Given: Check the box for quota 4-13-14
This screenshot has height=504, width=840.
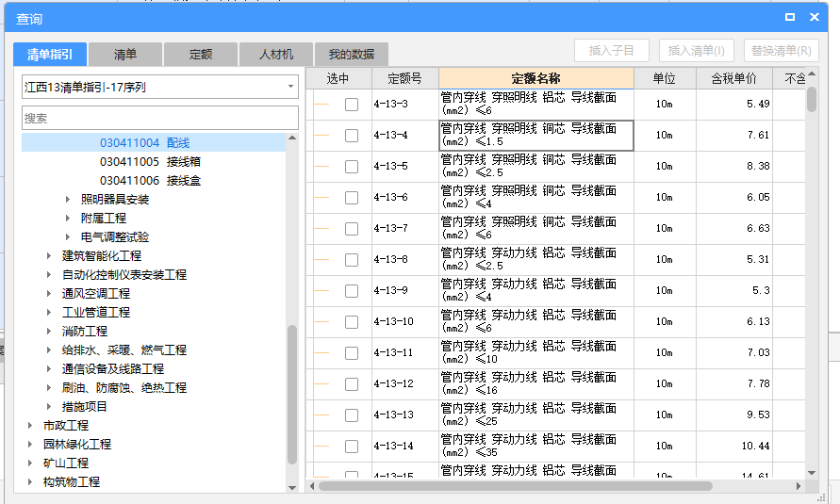Looking at the screenshot, I should coord(352,446).
